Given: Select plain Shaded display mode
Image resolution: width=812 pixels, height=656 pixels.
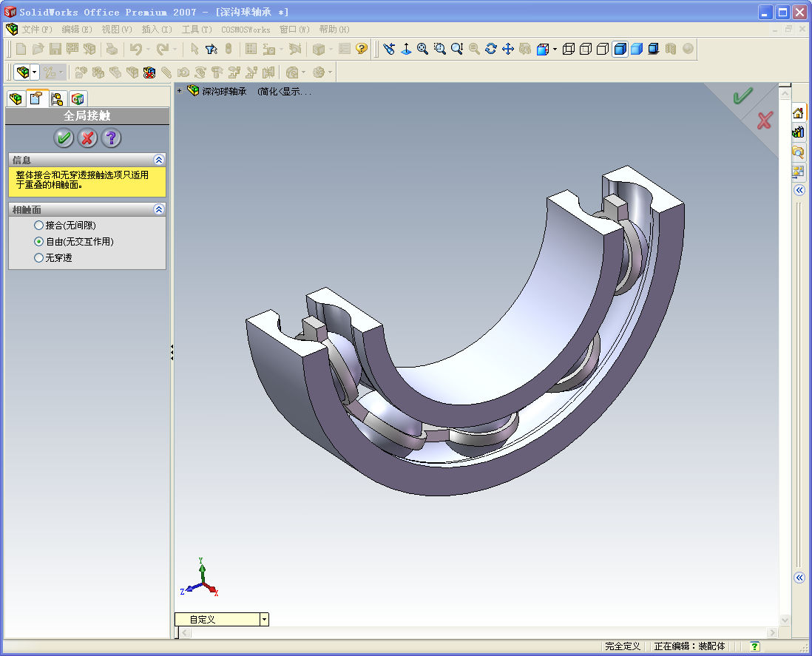Looking at the screenshot, I should pyautogui.click(x=637, y=49).
